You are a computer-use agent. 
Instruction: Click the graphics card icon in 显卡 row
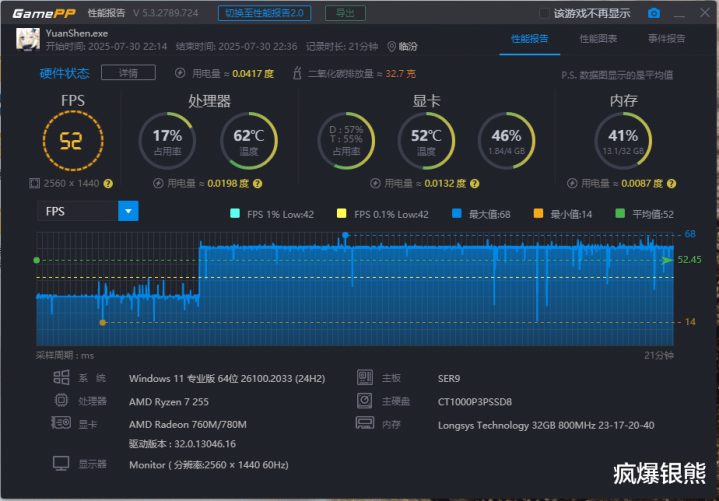pyautogui.click(x=61, y=423)
